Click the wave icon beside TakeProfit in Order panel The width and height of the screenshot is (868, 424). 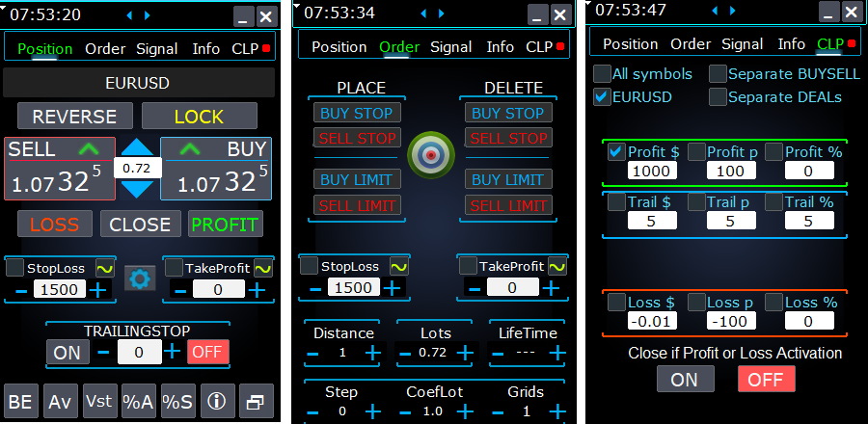click(557, 267)
